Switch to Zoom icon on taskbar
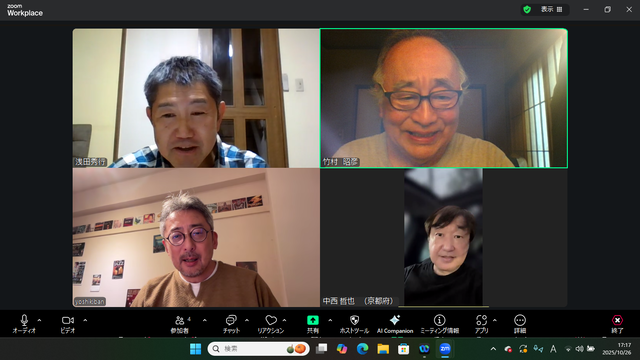Image resolution: width=640 pixels, height=360 pixels. click(445, 349)
